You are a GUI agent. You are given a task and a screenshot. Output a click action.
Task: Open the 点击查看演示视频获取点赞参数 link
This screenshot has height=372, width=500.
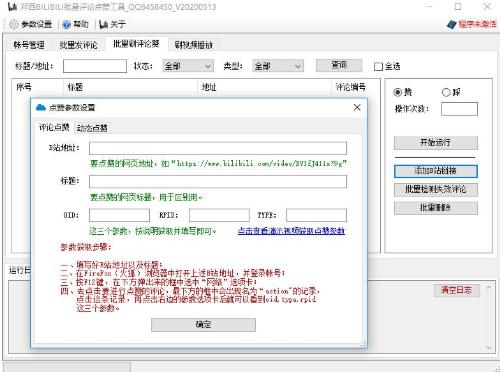(x=291, y=231)
